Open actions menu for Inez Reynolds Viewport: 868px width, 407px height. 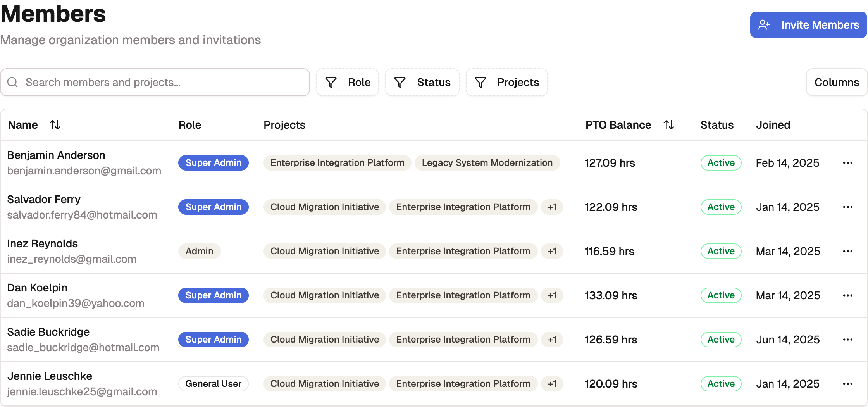[x=848, y=251]
